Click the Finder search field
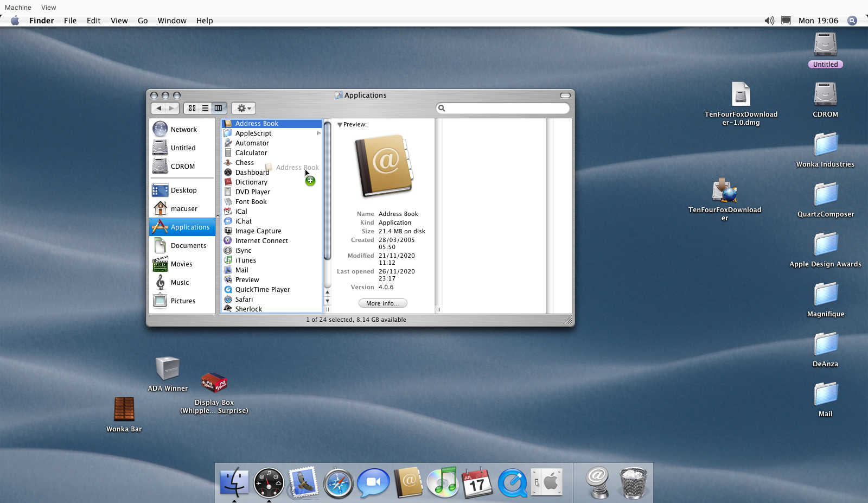Viewport: 868px width, 503px height. [503, 108]
